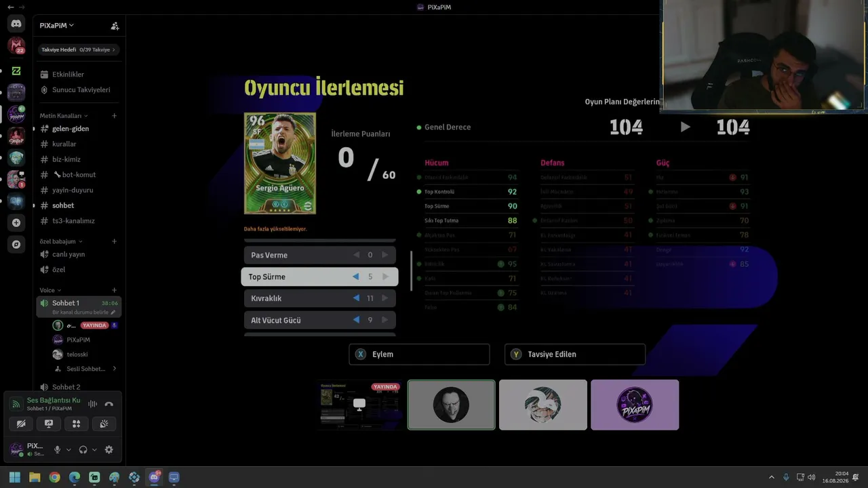This screenshot has width=868, height=488.
Task: Open the red M server with 22 badge
Action: [16, 46]
